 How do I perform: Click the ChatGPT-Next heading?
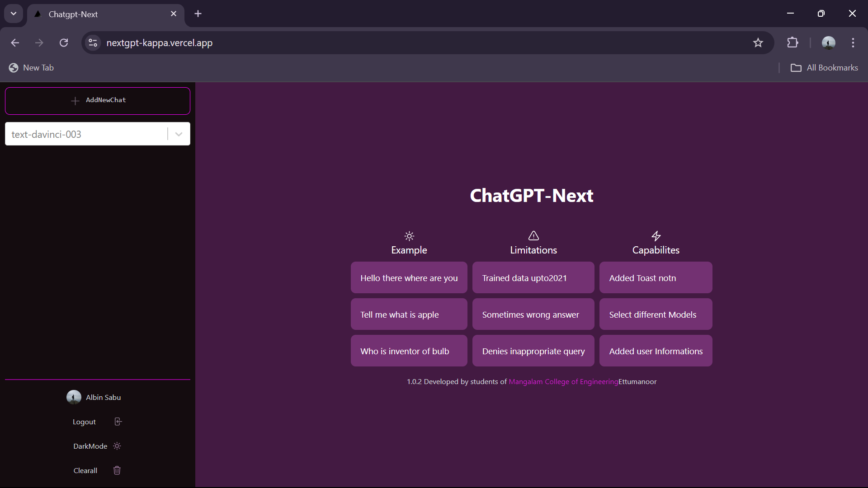532,196
